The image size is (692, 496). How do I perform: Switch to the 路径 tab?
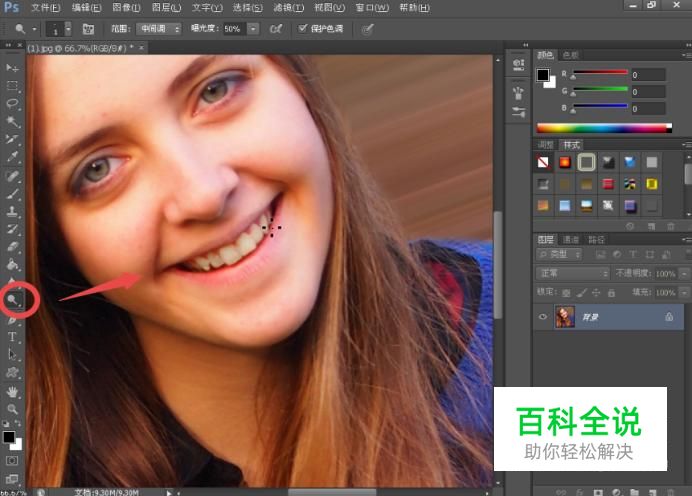tap(596, 240)
